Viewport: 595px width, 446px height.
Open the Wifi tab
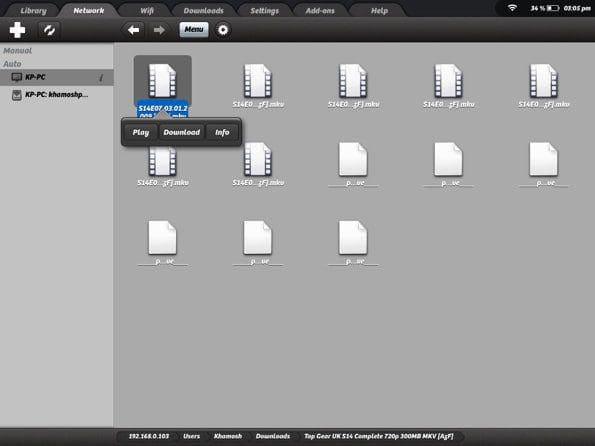[x=147, y=11]
